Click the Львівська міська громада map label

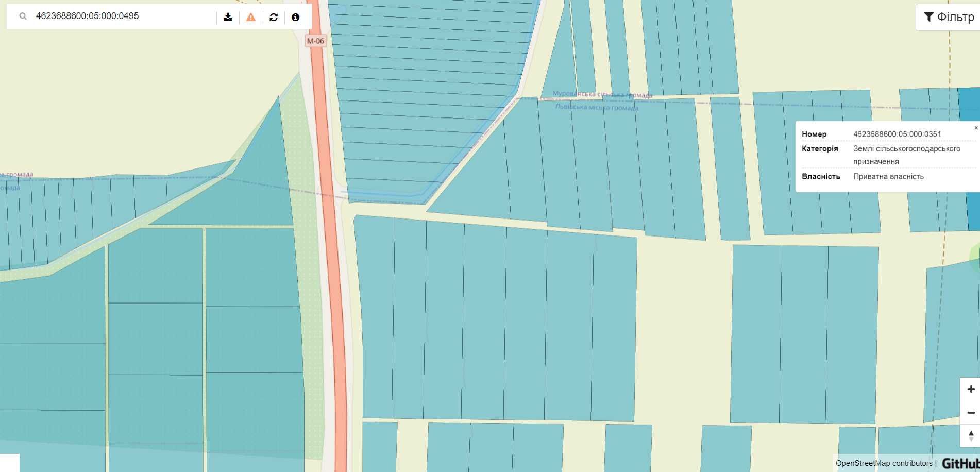(x=596, y=107)
